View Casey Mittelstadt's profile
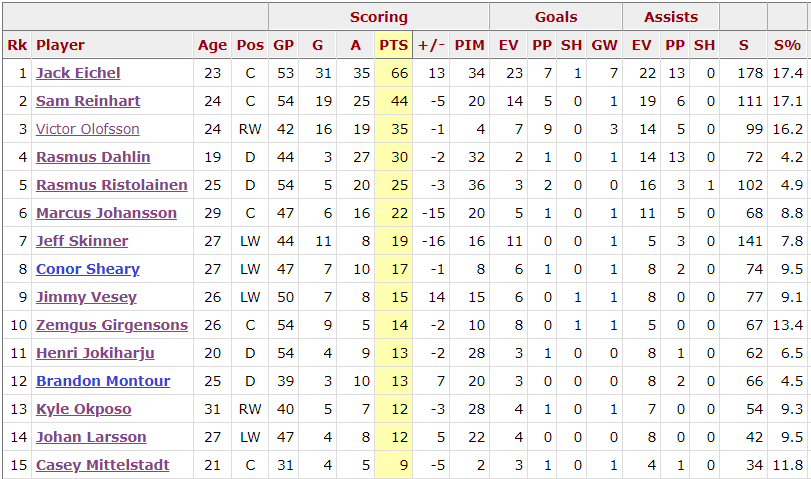The image size is (811, 479). point(102,465)
